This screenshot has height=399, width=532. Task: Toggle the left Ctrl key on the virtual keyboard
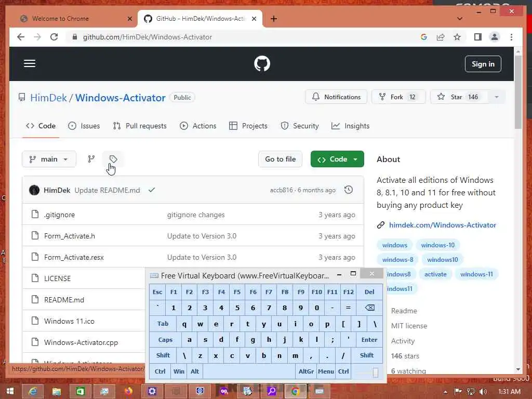pyautogui.click(x=160, y=371)
